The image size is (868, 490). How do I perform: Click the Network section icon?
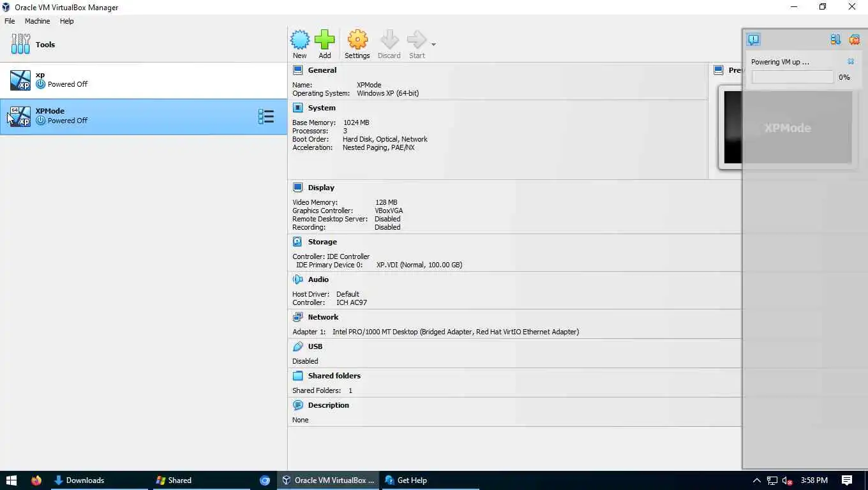tap(297, 317)
